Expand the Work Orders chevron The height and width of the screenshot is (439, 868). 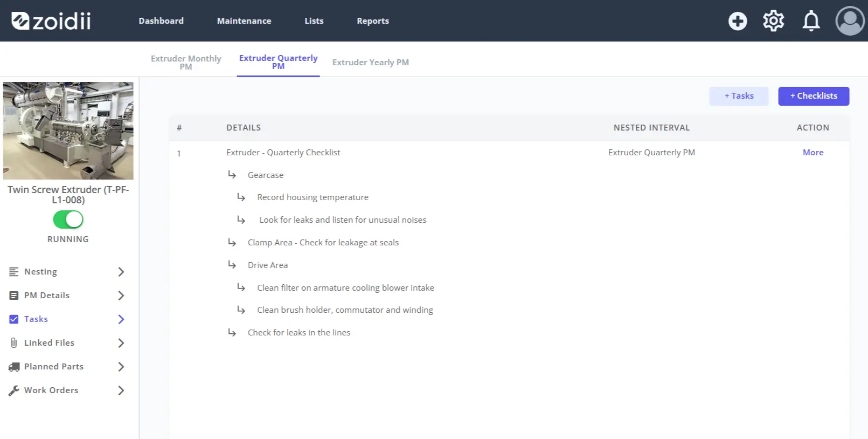pos(121,390)
